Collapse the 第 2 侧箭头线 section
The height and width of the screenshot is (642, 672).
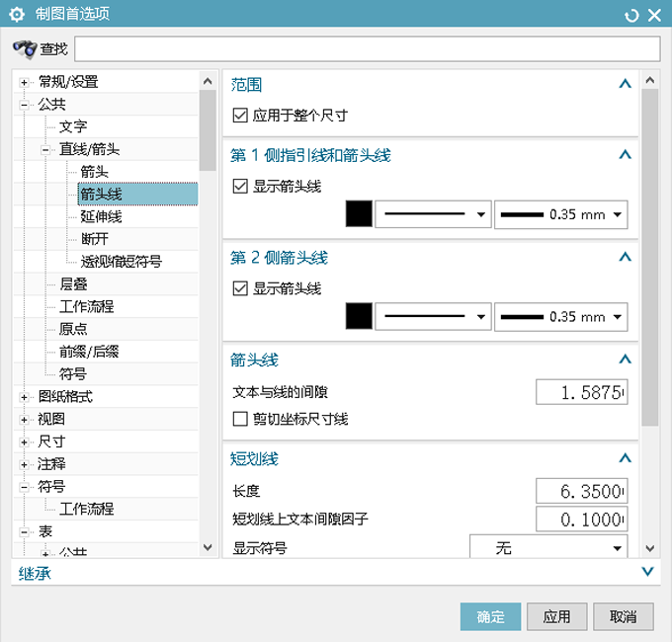[x=624, y=257]
